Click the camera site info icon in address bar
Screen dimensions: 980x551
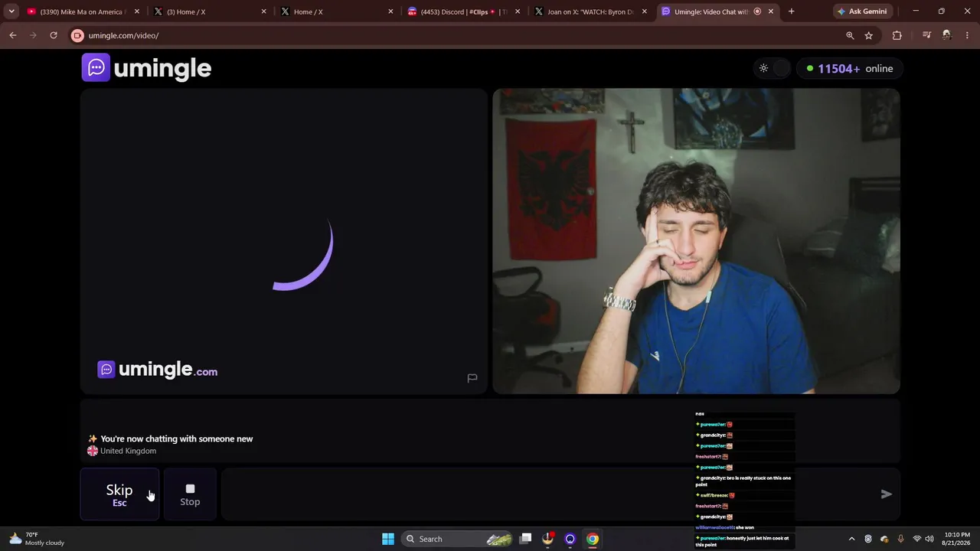(77, 35)
